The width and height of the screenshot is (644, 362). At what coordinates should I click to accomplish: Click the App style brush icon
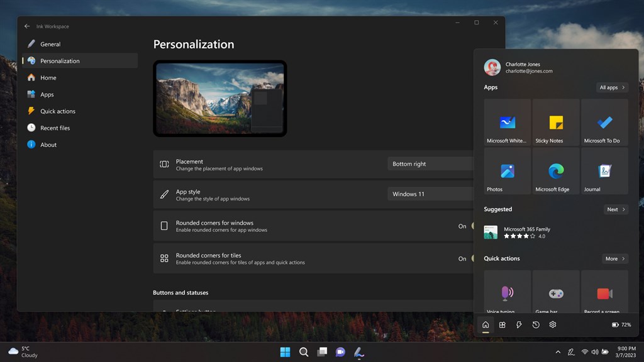coord(164,195)
